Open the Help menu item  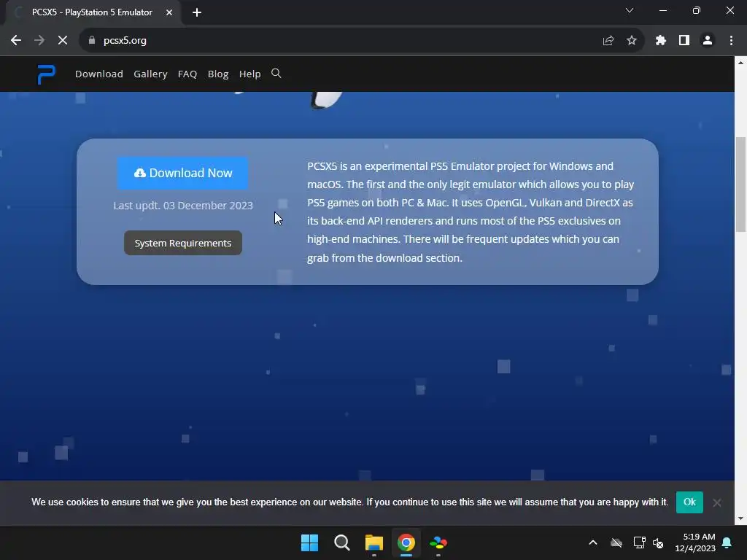point(249,74)
